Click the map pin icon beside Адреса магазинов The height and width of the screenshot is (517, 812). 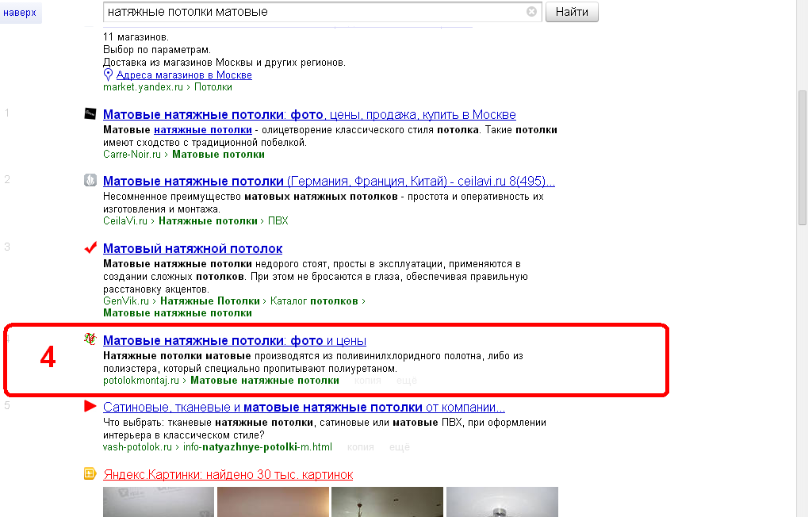108,75
